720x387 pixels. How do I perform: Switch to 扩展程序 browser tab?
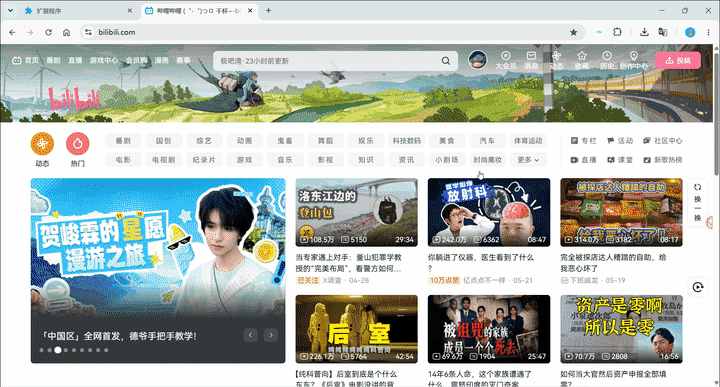78,11
